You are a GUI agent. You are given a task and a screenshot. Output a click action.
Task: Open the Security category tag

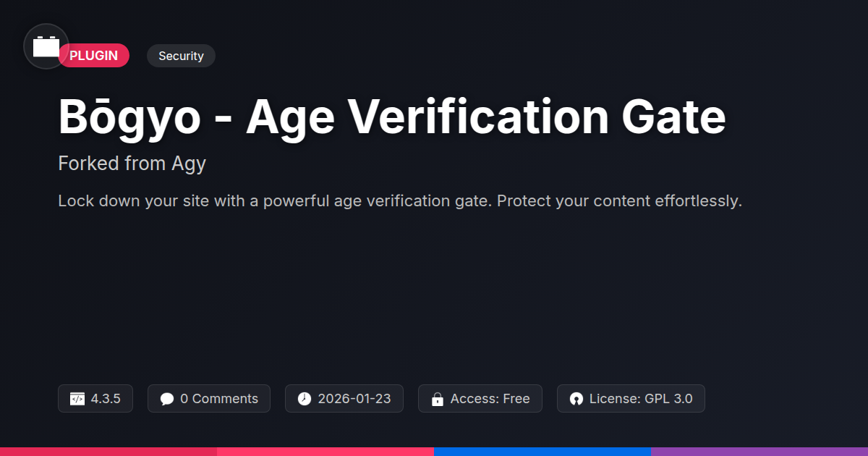181,56
